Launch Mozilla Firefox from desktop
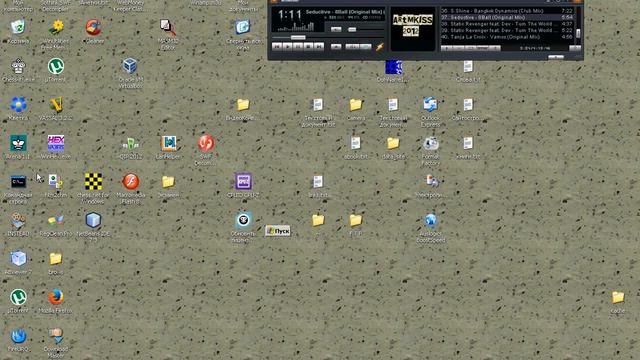Image resolution: width=640 pixels, height=360 pixels. click(56, 297)
